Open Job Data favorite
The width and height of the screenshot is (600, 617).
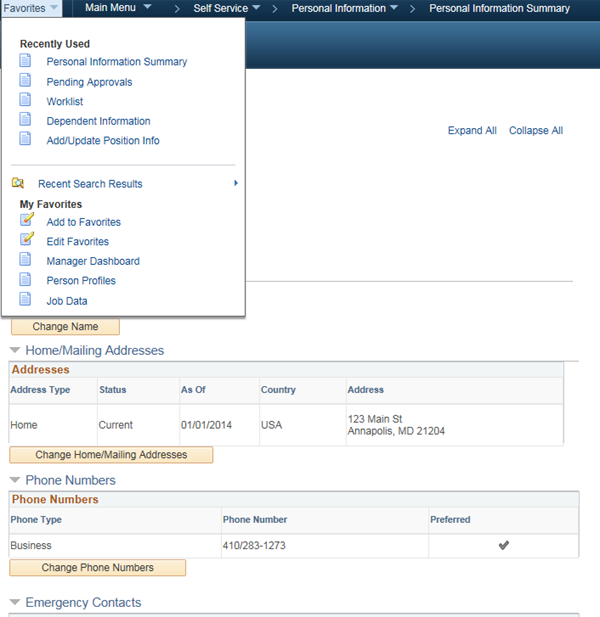pyautogui.click(x=67, y=301)
